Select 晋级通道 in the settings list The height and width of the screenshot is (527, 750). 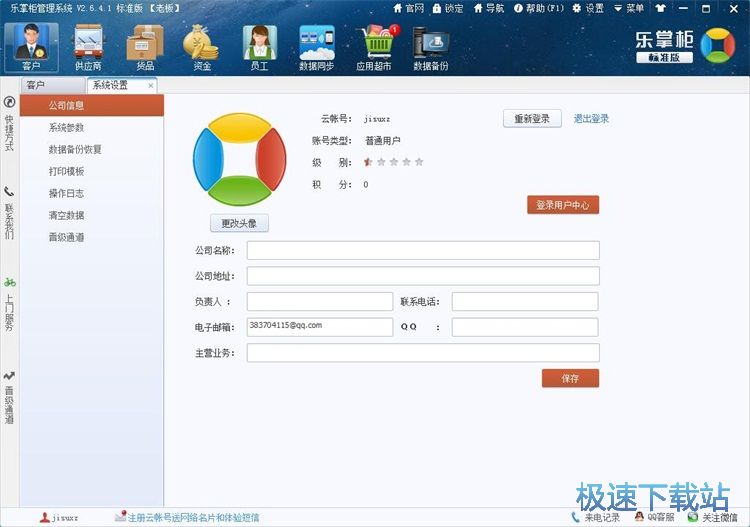click(92, 237)
